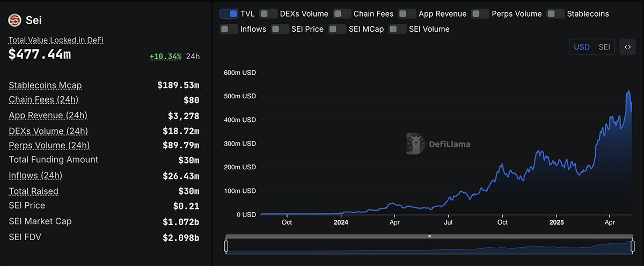
Task: Enable the Perps Volume toggle
Action: [480, 13]
